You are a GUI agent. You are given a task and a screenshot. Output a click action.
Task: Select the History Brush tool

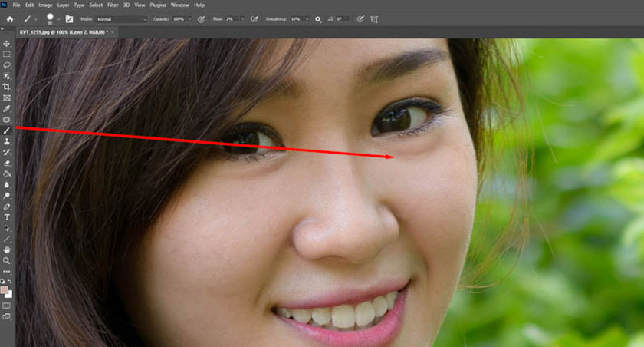7,152
